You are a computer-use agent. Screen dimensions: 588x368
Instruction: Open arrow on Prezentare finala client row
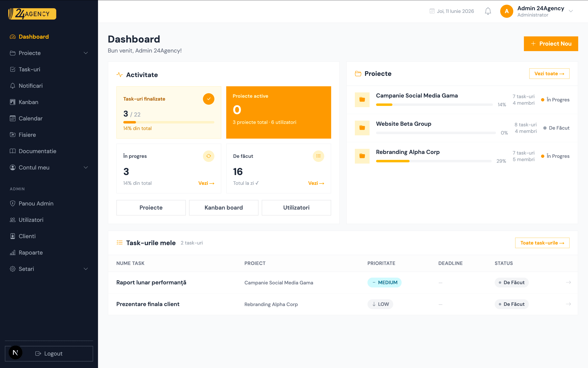coord(568,304)
